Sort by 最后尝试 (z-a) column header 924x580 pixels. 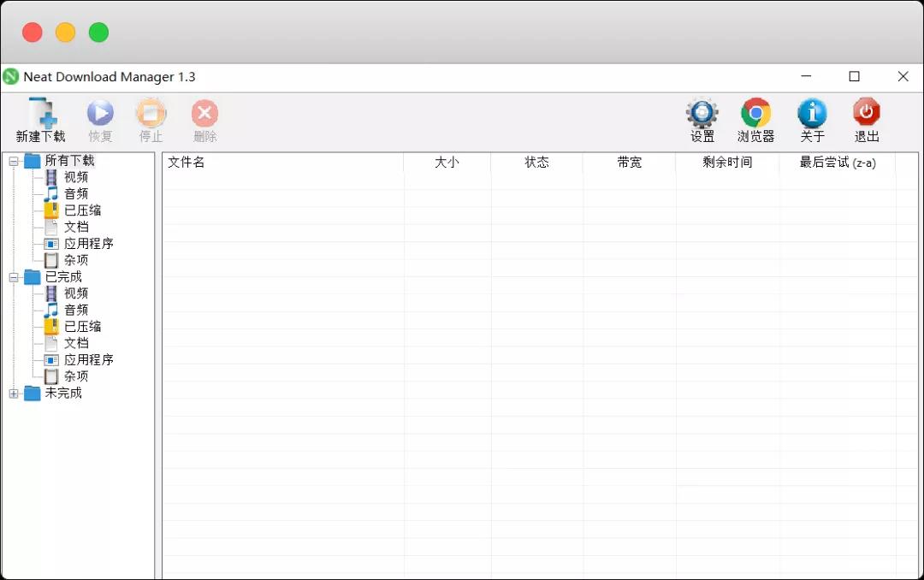coord(838,162)
